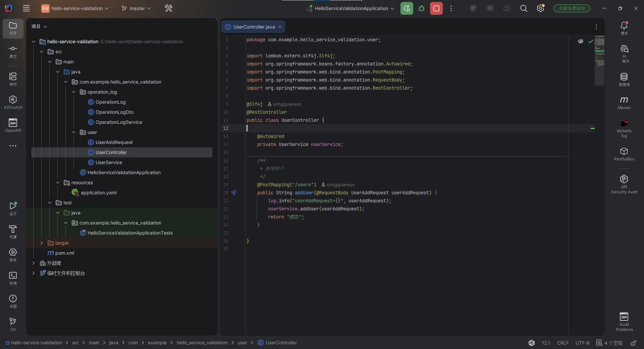The image size is (644, 349).
Task: Open the Project tool window icon
Action: click(13, 28)
